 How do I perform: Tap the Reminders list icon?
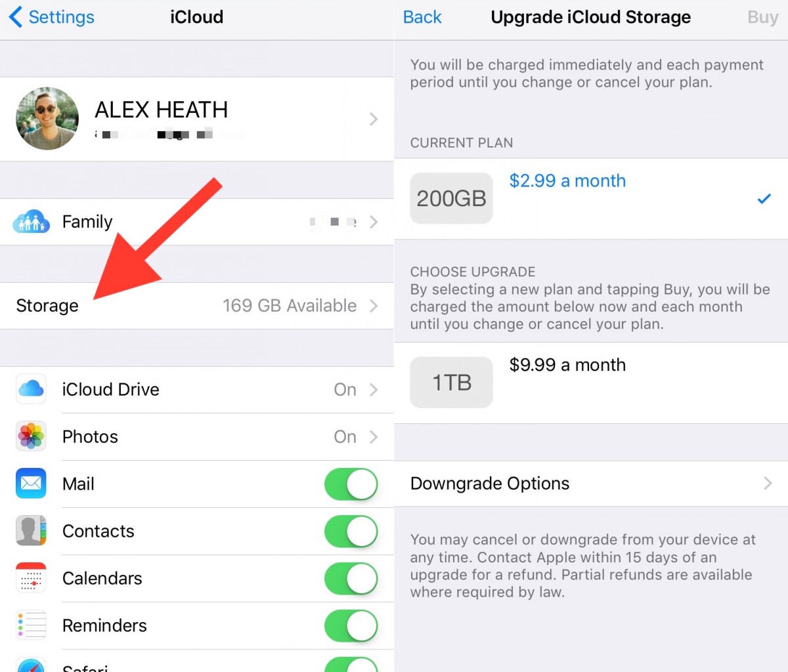coord(31,625)
